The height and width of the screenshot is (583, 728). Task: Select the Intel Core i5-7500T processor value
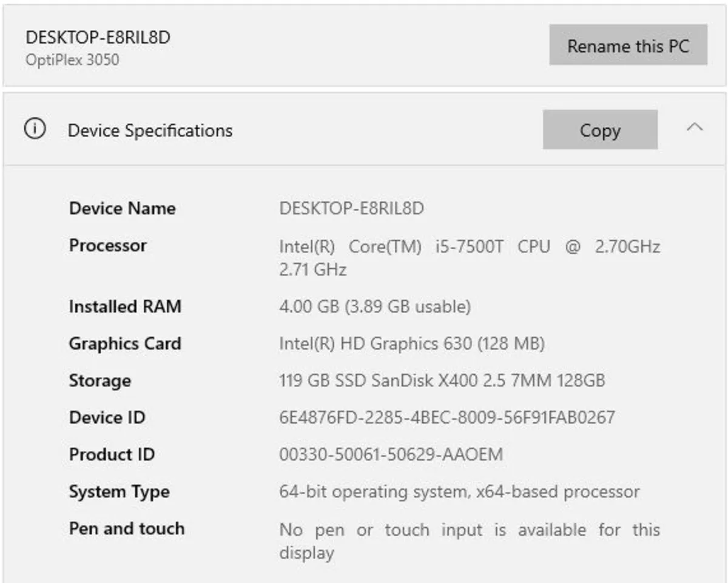point(470,258)
